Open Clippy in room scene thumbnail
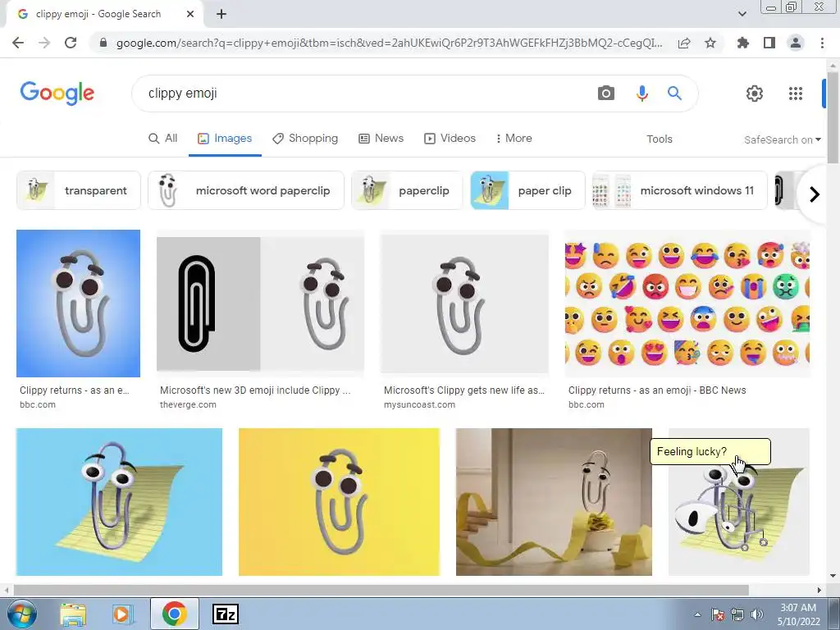The width and height of the screenshot is (840, 630). [x=554, y=502]
